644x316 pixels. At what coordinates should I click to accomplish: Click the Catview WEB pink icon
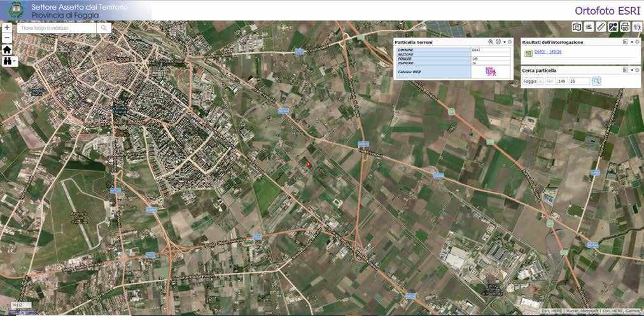click(490, 72)
